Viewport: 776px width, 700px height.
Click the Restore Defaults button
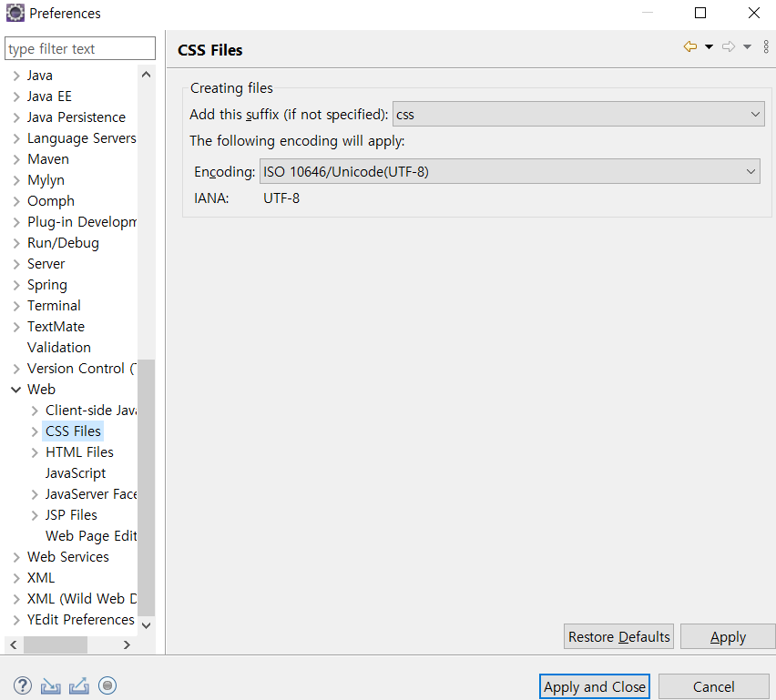tap(618, 636)
